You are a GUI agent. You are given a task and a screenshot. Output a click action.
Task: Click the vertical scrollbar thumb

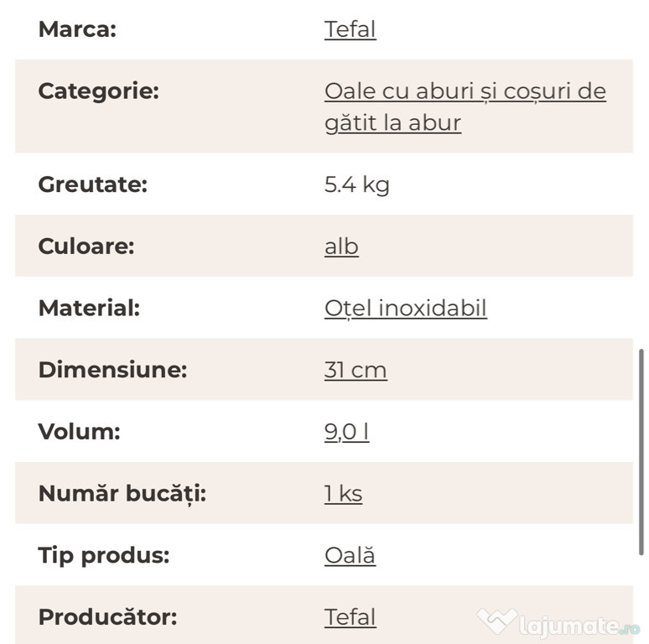641,452
